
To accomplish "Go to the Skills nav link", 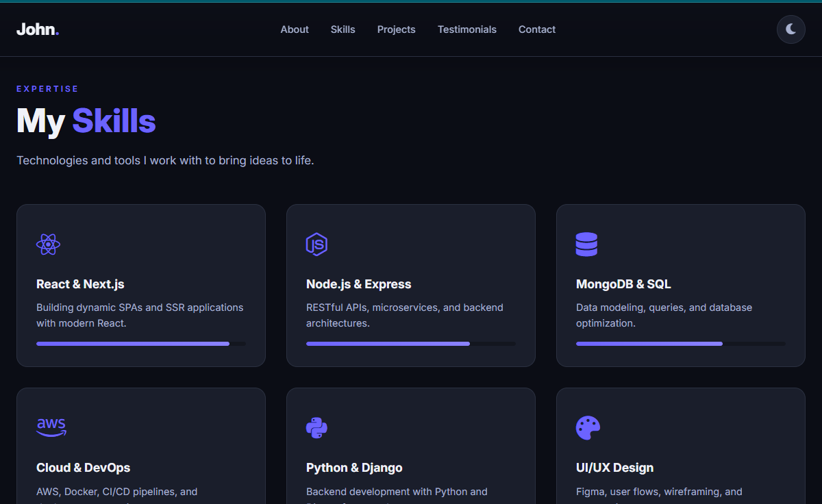I will (342, 29).
